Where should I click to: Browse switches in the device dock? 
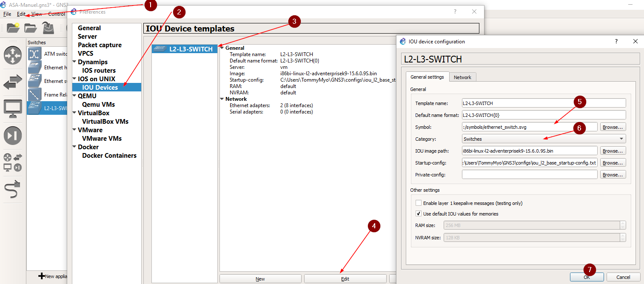point(13,82)
